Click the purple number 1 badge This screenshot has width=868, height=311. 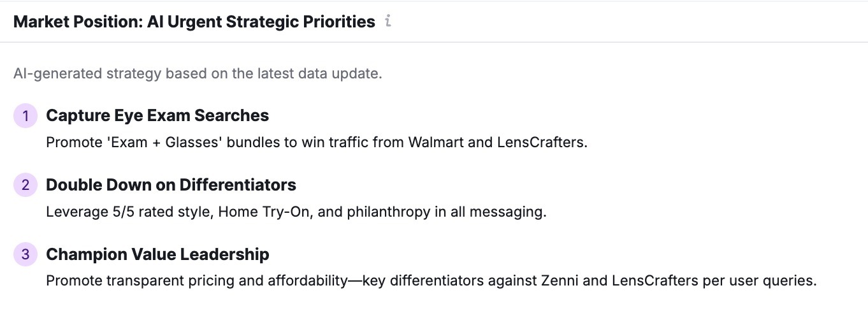pos(25,116)
